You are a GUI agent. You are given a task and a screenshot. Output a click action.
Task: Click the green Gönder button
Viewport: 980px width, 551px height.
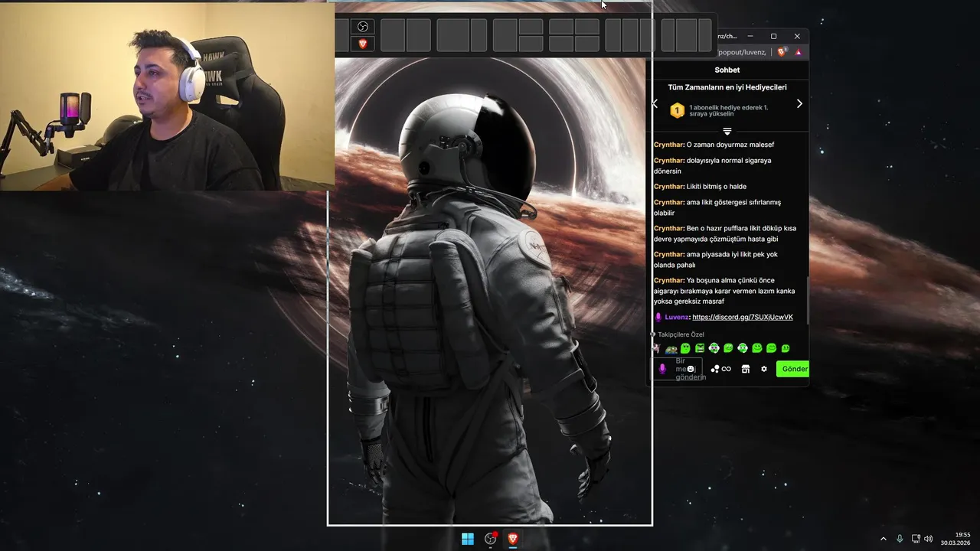(793, 369)
